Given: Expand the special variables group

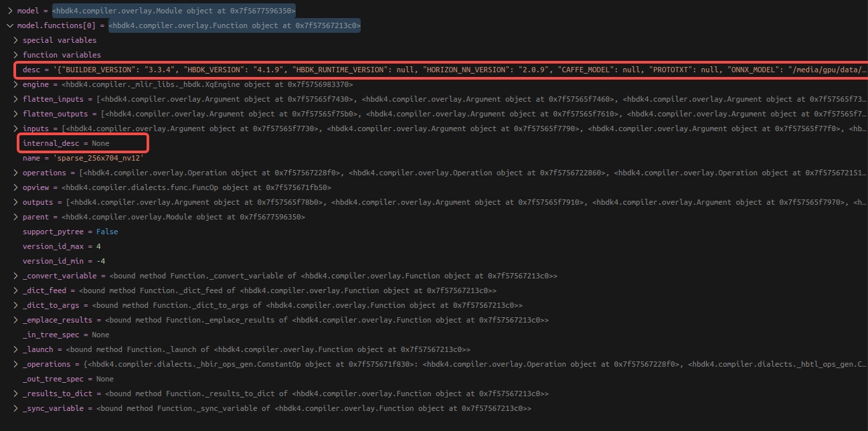Looking at the screenshot, I should 16,41.
